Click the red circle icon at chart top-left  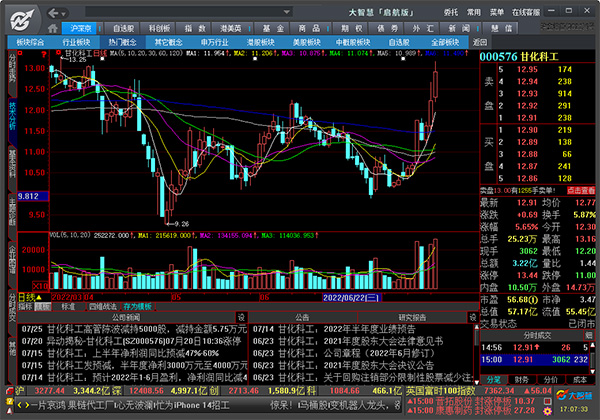tap(20, 54)
